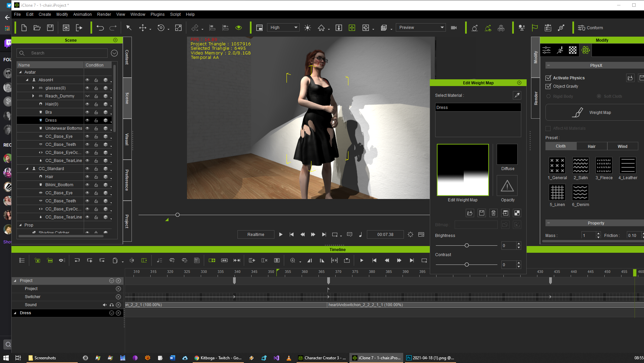The width and height of the screenshot is (644, 363).
Task: Open the File menu
Action: [x=17, y=14]
